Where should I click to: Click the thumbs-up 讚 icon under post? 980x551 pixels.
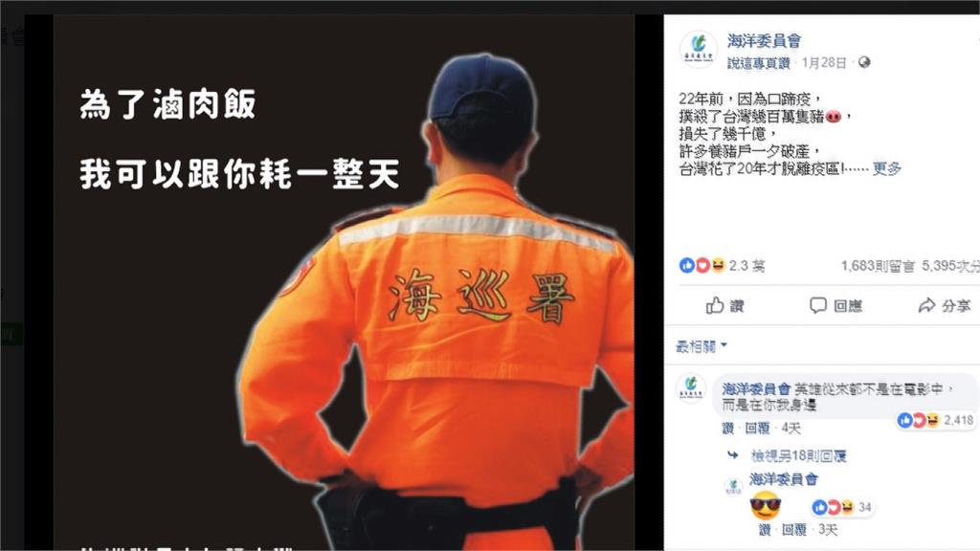point(714,305)
